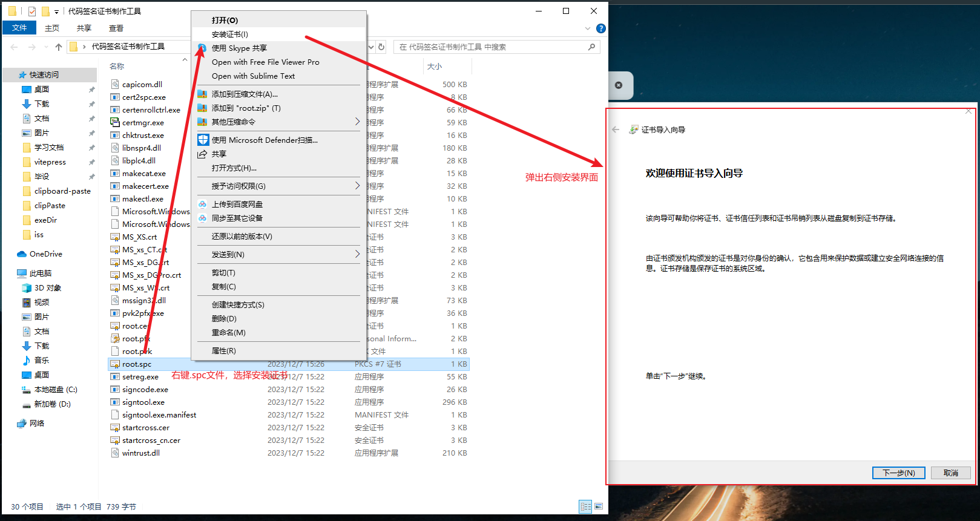Expand the 发送到(N) submenu arrow
The height and width of the screenshot is (521, 980).
pyautogui.click(x=357, y=254)
